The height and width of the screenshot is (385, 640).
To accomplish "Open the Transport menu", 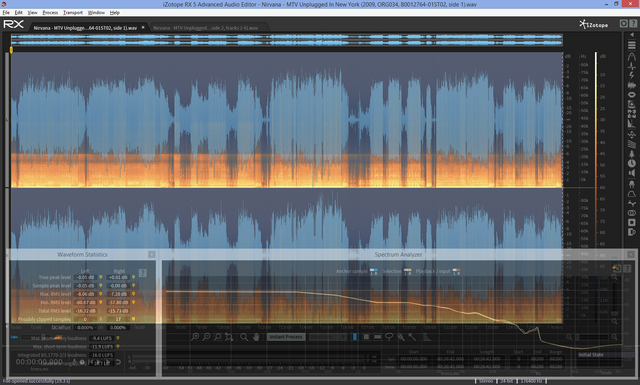I will 73,13.
